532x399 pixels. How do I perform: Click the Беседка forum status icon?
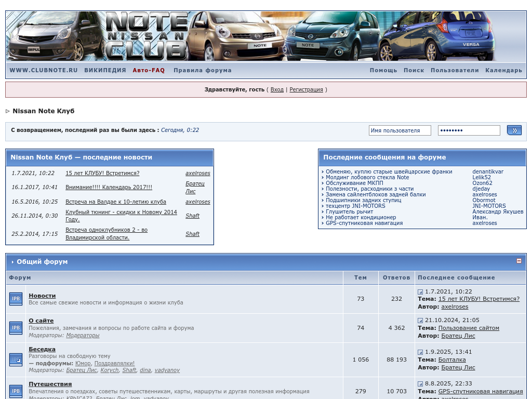click(x=16, y=360)
